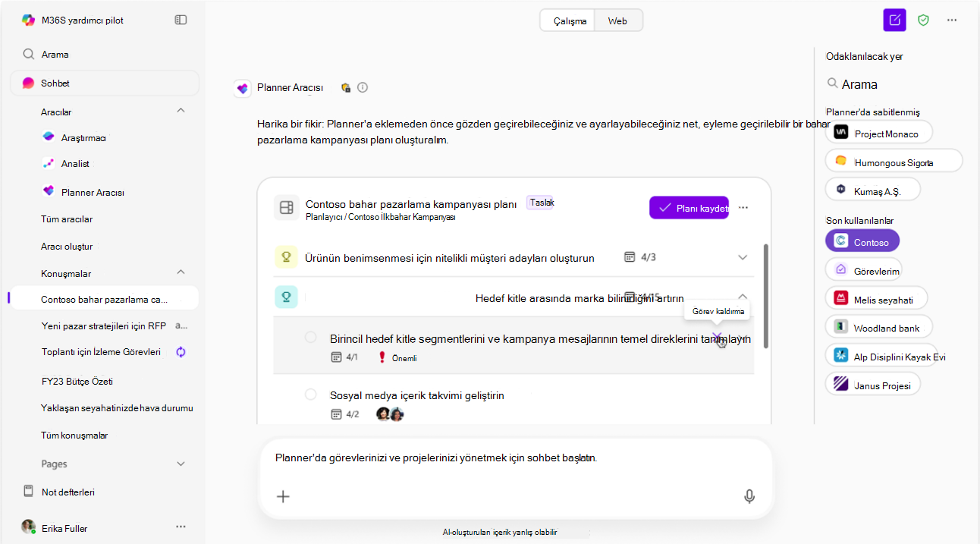Click the Taslak badge
The height and width of the screenshot is (544, 980).
point(542,203)
